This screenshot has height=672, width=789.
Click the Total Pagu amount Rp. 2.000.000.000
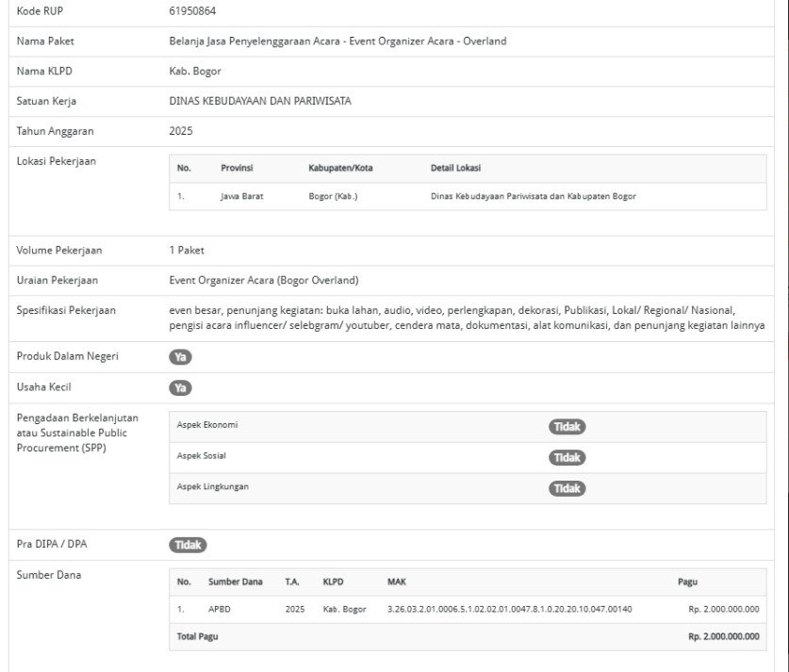point(723,636)
